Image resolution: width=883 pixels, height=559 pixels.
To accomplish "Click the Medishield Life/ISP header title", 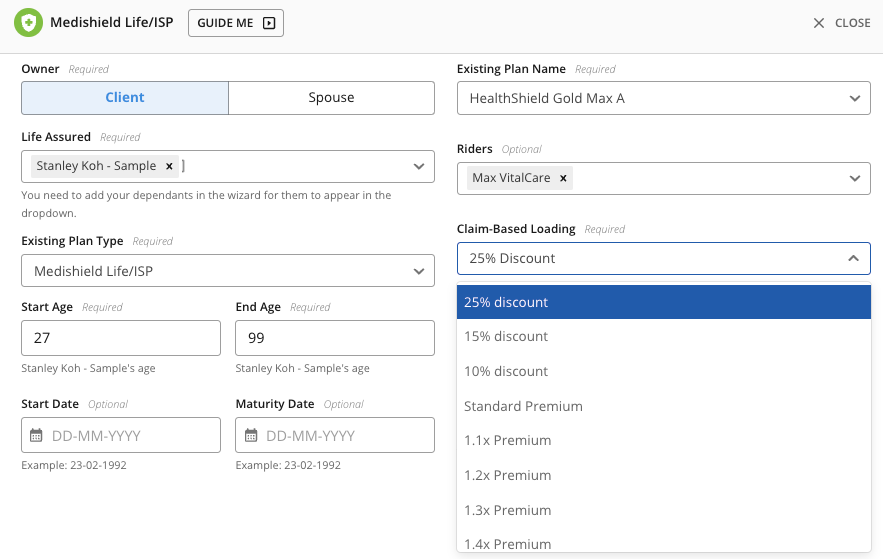I will tap(112, 23).
